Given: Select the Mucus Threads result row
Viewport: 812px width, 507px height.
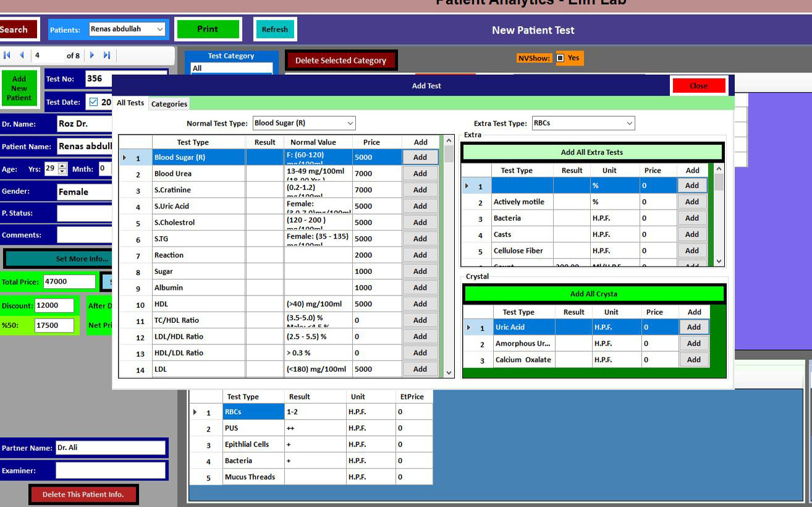Looking at the screenshot, I should click(x=311, y=477).
